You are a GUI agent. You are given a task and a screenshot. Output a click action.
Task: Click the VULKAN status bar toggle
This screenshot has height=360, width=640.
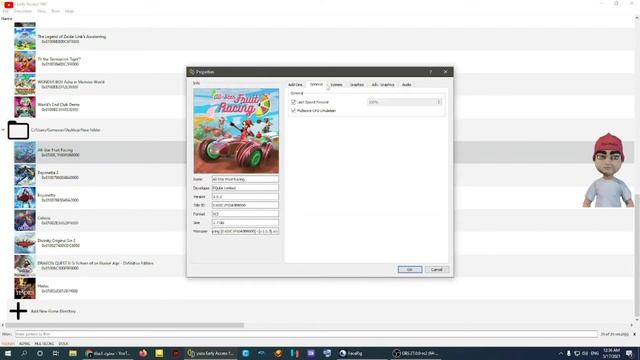(x=8, y=344)
